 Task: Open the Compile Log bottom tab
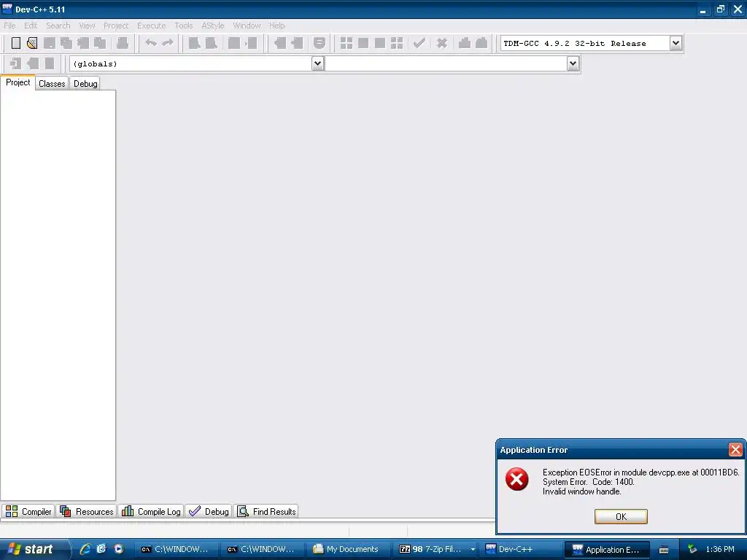tap(150, 511)
